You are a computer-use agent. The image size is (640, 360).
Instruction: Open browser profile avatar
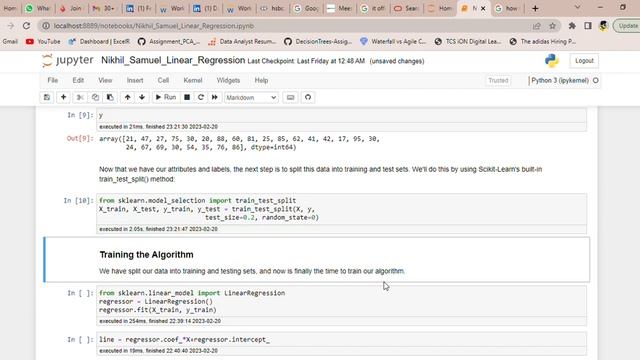click(603, 26)
